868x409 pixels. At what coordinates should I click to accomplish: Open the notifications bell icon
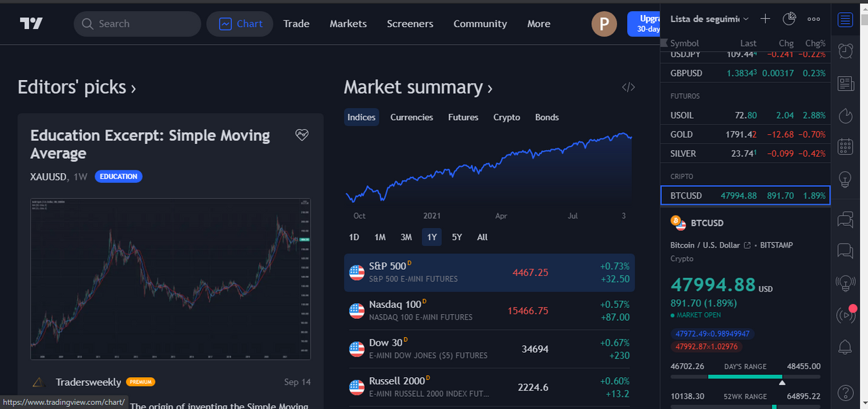pyautogui.click(x=845, y=347)
